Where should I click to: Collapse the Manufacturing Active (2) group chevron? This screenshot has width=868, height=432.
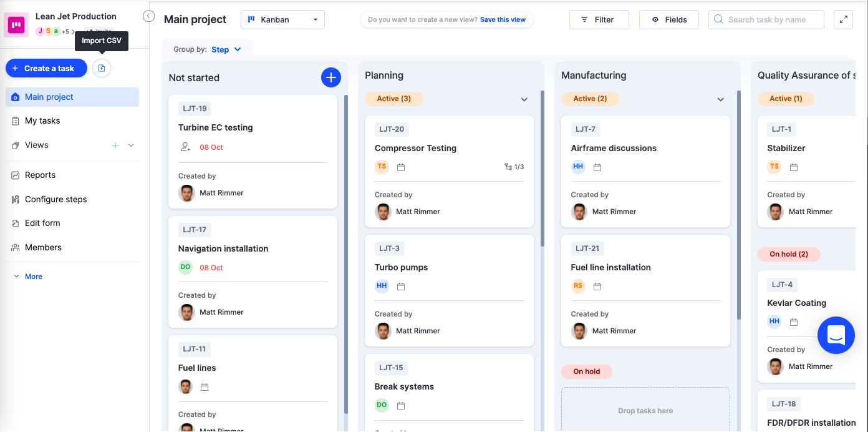pyautogui.click(x=721, y=99)
